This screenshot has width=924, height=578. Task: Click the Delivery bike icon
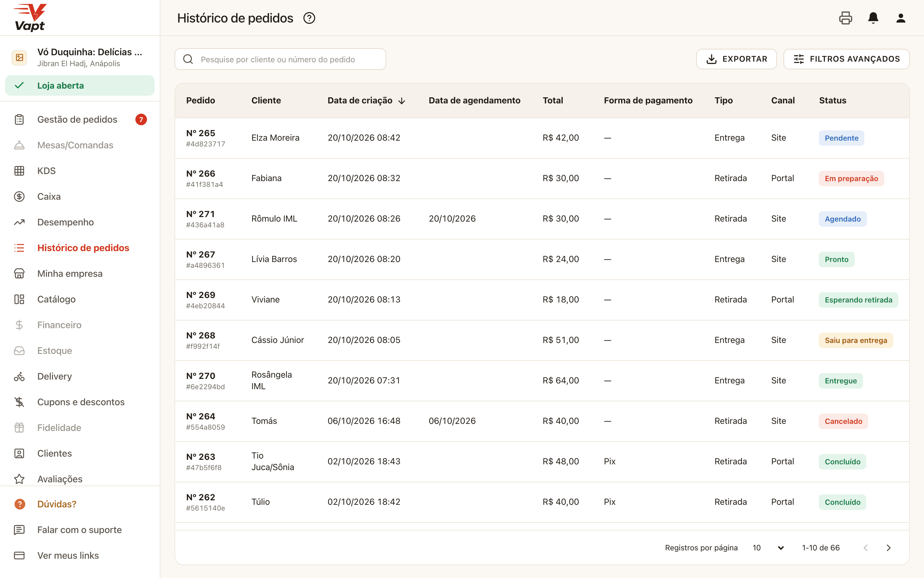tap(19, 377)
